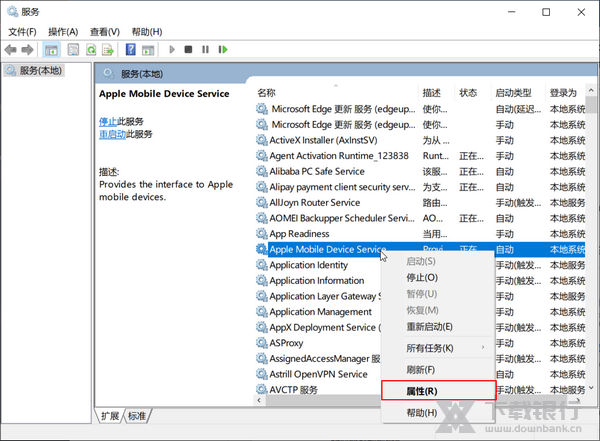Click the gear icon beside ASProxy
The height and width of the screenshot is (441, 600).
pos(262,342)
